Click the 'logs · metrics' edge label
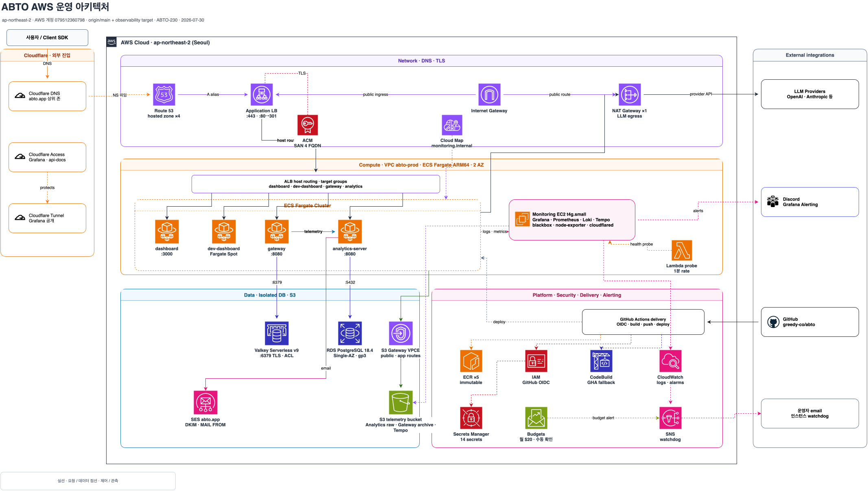The height and width of the screenshot is (491, 868). click(x=495, y=232)
